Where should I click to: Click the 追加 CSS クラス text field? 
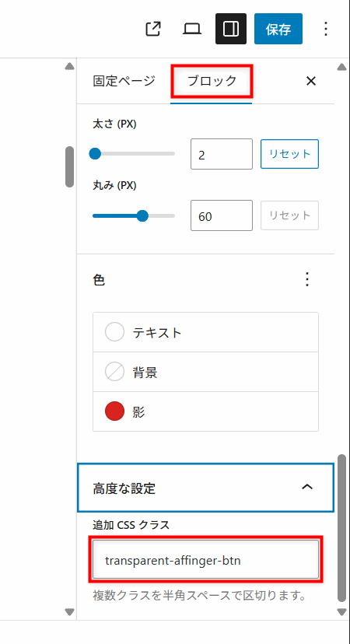point(206,560)
